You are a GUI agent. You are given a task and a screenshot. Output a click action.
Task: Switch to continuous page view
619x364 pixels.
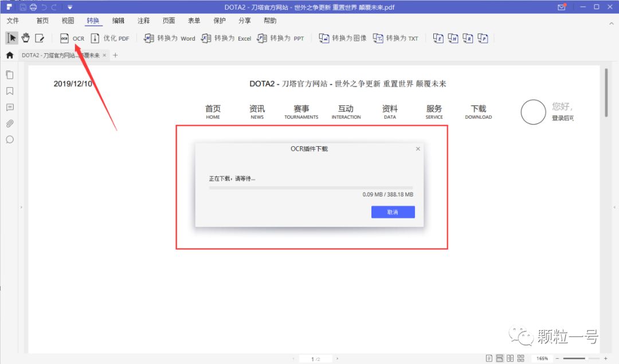pyautogui.click(x=499, y=358)
